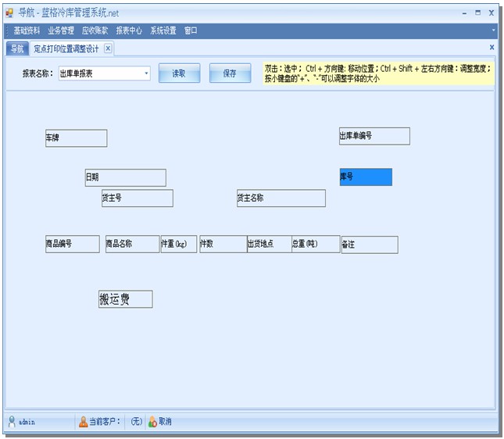Image resolution: width=504 pixels, height=439 pixels.
Task: Maximize the application window
Action: click(478, 12)
